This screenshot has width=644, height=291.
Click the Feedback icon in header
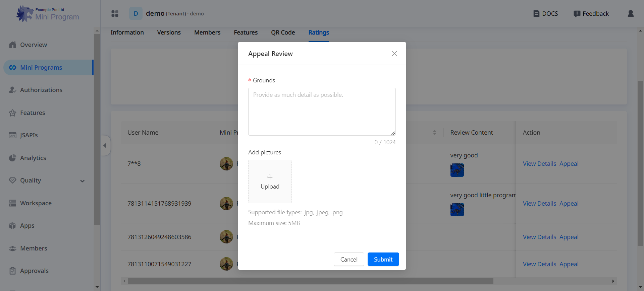click(577, 14)
